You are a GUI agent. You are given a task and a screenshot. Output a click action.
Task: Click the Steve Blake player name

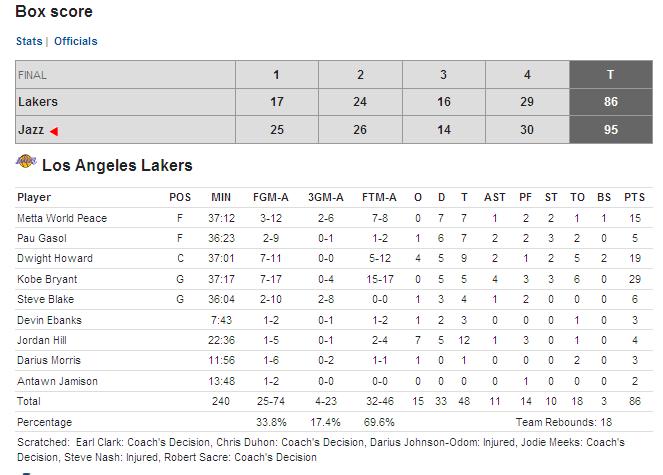pos(44,299)
